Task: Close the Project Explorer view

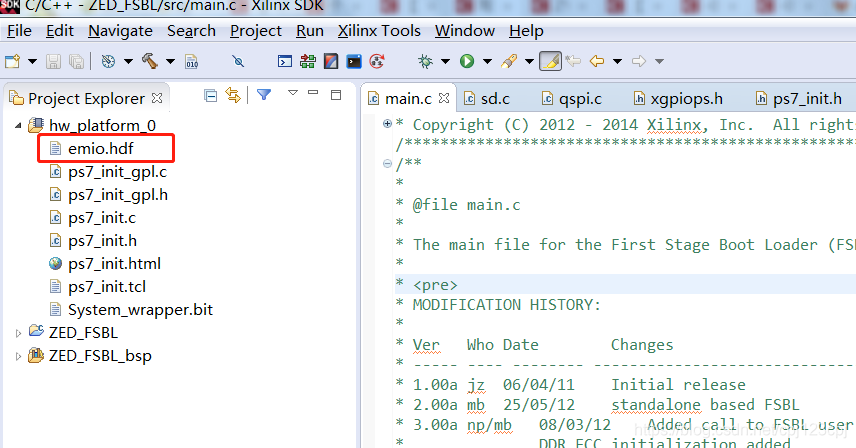Action: (157, 98)
